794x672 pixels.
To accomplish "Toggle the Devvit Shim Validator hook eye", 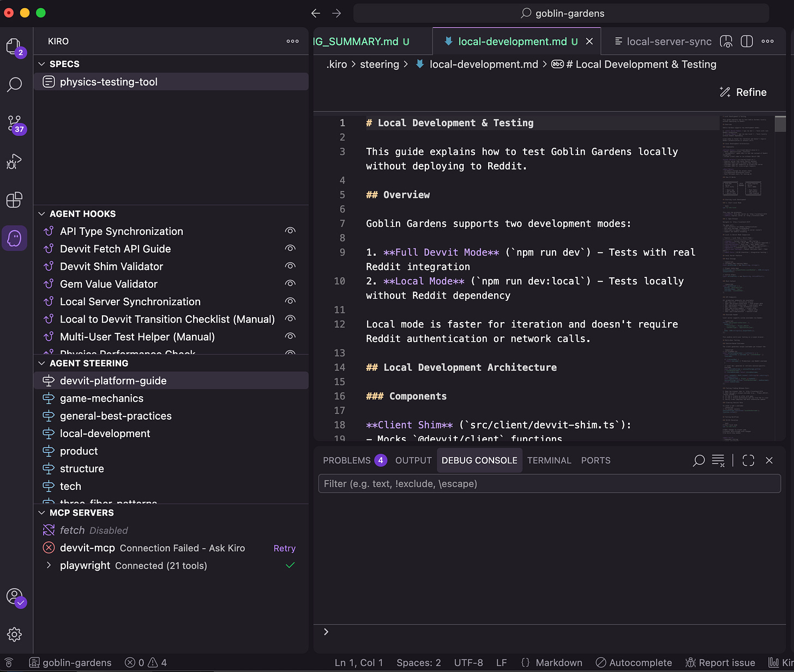I will [x=290, y=266].
